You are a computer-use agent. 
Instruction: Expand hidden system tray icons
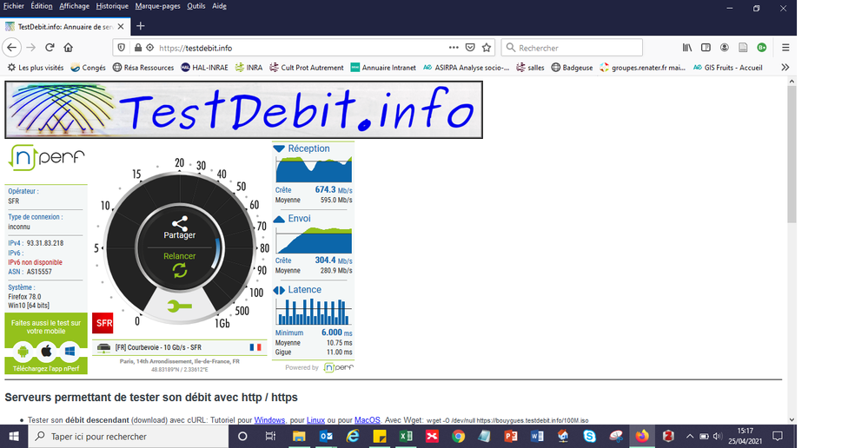coord(690,437)
